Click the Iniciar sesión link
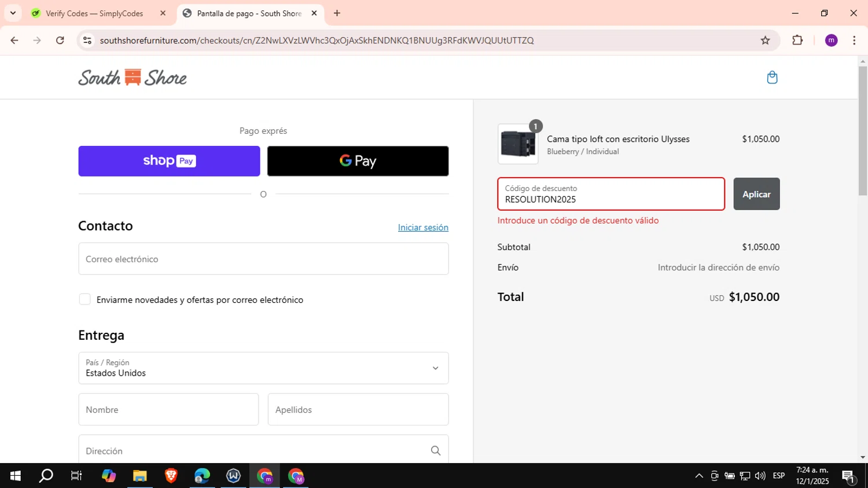Screen dimensions: 868x488 [423, 228]
